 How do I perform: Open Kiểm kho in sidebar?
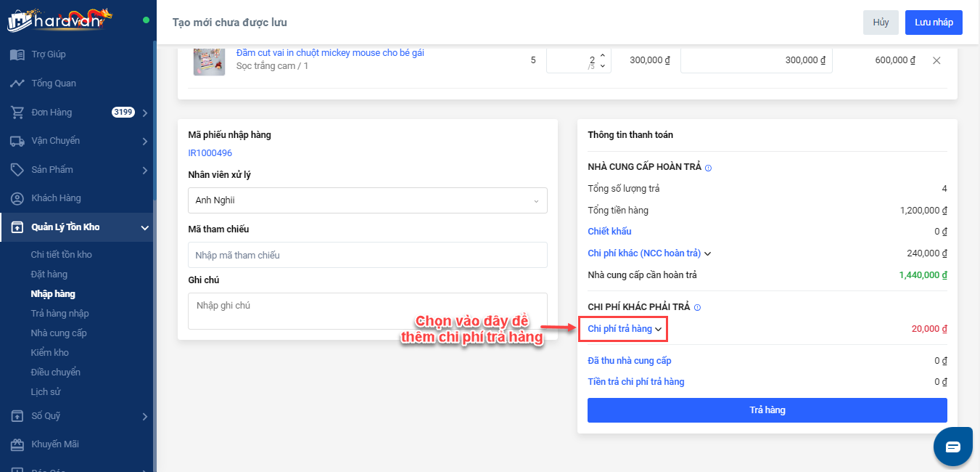click(x=49, y=353)
